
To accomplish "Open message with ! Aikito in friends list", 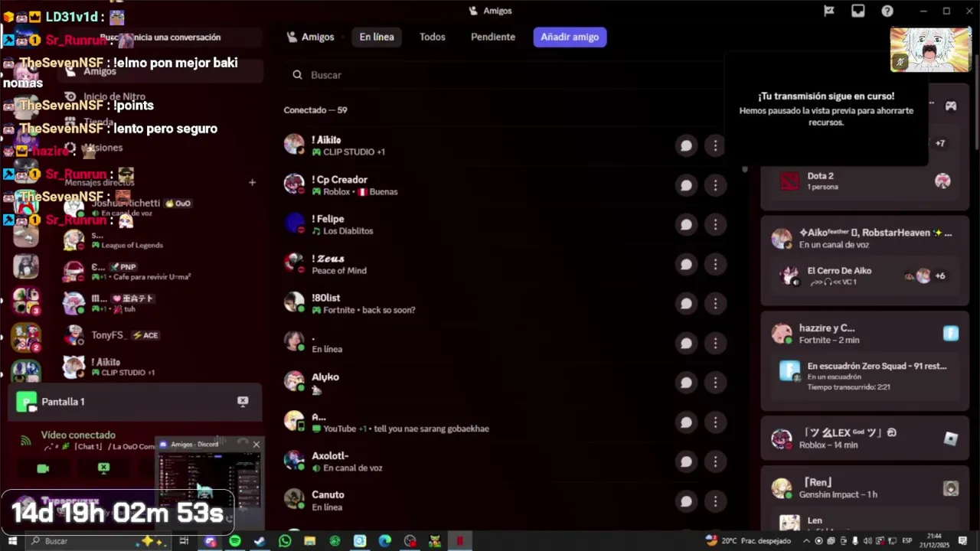I will point(686,145).
